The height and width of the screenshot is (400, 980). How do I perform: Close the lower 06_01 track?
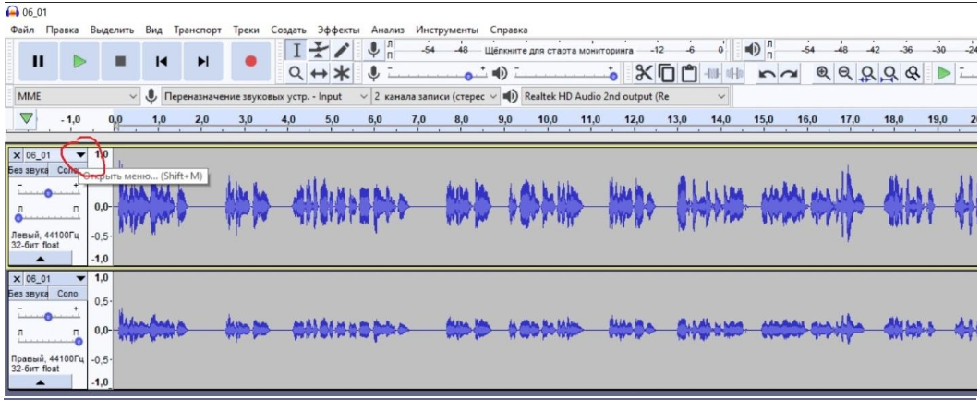[17, 278]
